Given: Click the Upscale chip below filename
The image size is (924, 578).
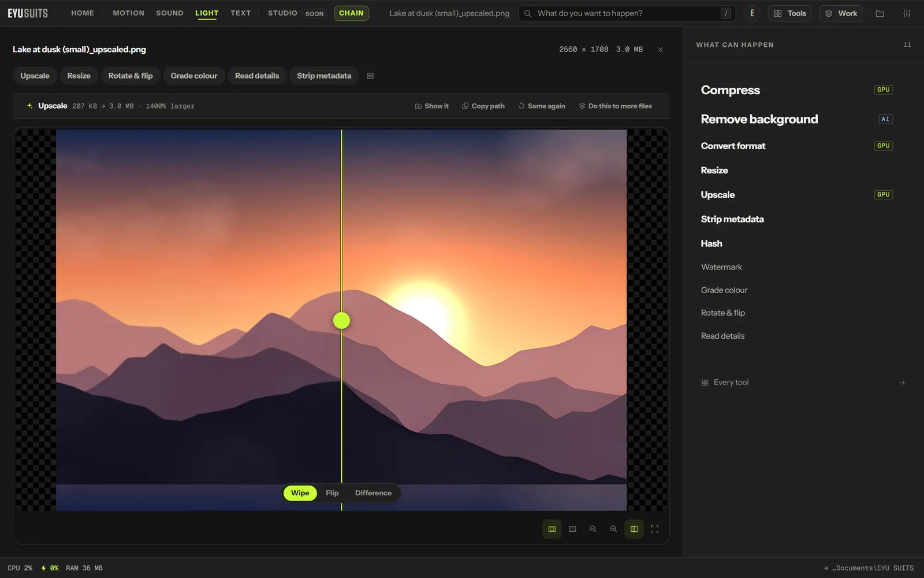Looking at the screenshot, I should pyautogui.click(x=35, y=76).
